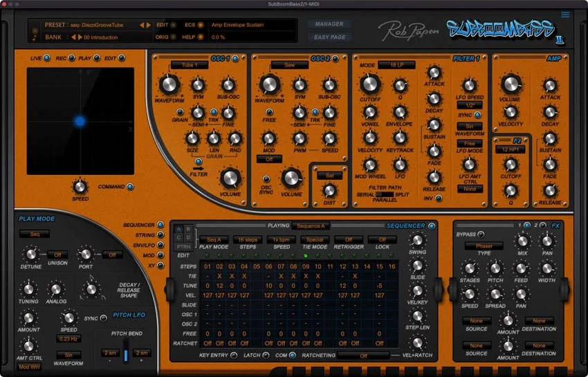The height and width of the screenshot is (377, 588).
Task: Click the Amp Release knob
Action: 550,190
